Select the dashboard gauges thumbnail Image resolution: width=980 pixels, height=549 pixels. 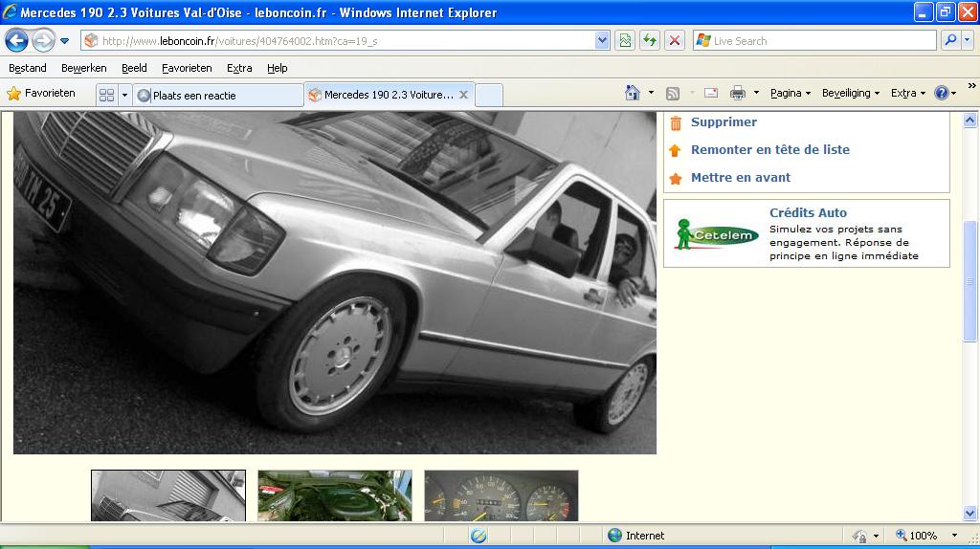click(x=501, y=495)
